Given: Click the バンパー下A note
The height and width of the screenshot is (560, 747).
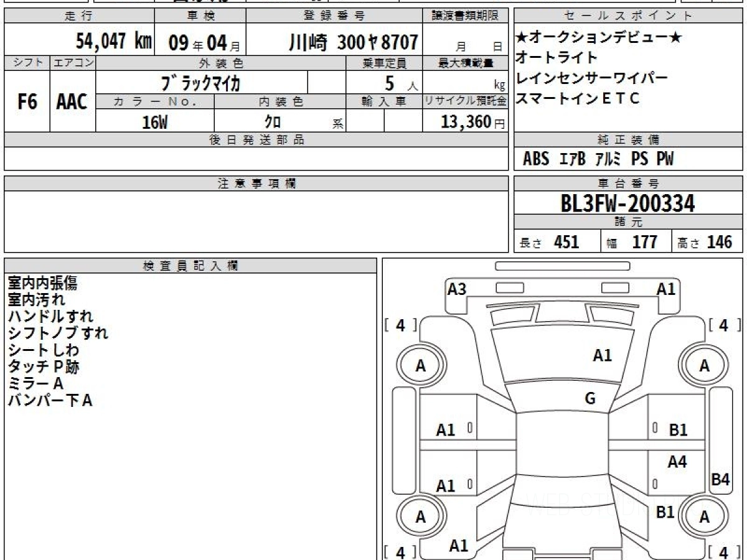Looking at the screenshot, I should (x=50, y=400).
